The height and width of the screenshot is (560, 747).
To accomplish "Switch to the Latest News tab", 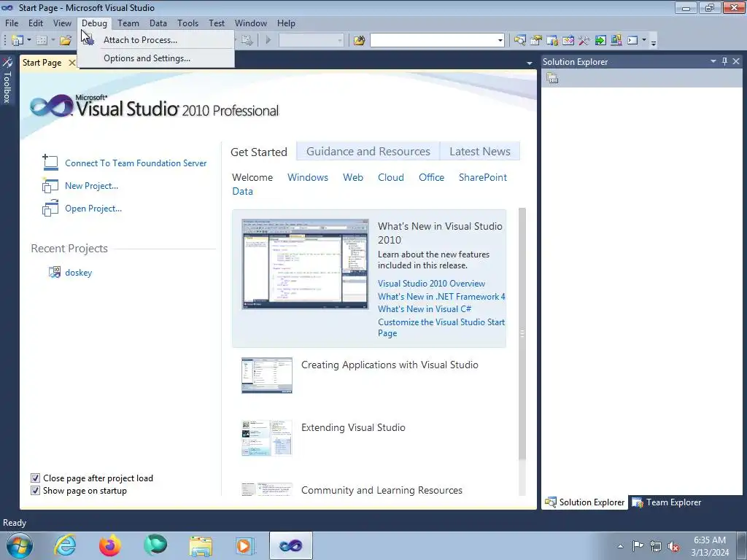I will click(x=480, y=152).
